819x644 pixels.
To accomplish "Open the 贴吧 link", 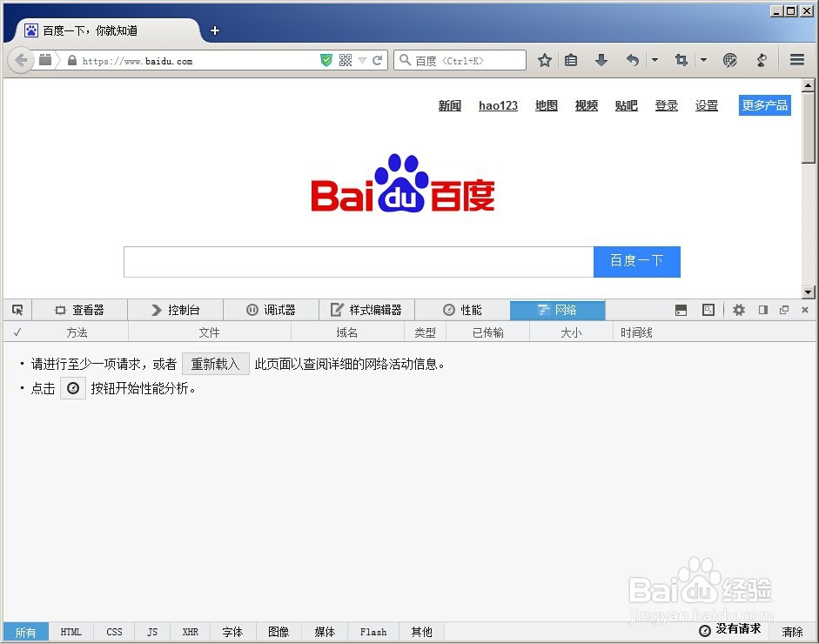I will tap(627, 105).
